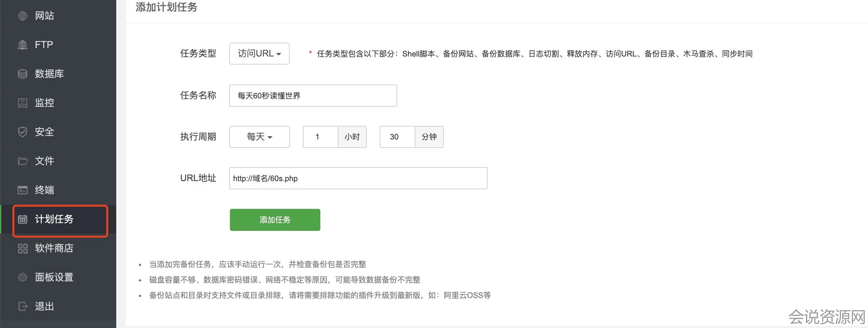Click the folder icon beside 文件

(x=23, y=161)
